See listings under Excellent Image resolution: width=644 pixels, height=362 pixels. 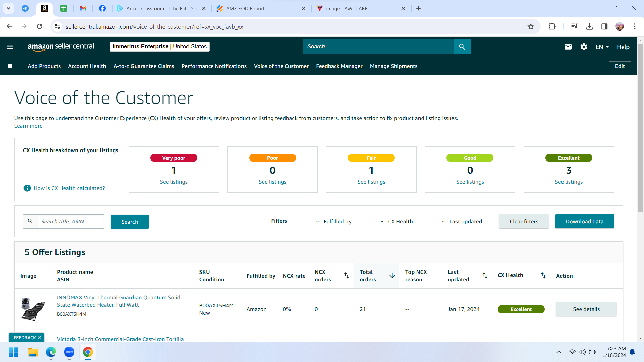tap(569, 182)
